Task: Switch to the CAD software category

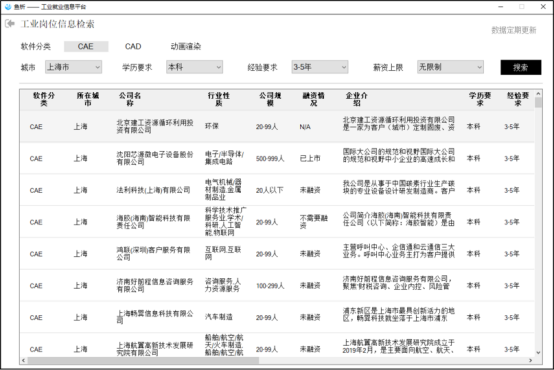Action: tap(133, 46)
